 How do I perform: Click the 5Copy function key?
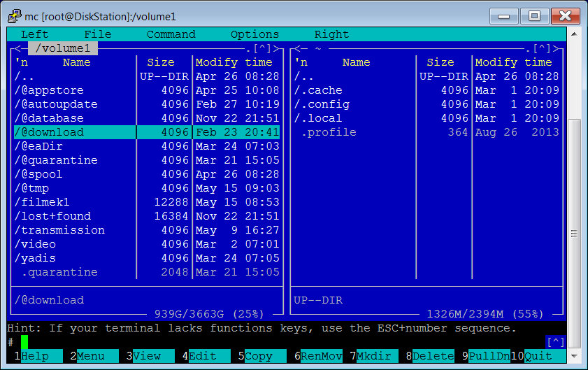tap(262, 356)
